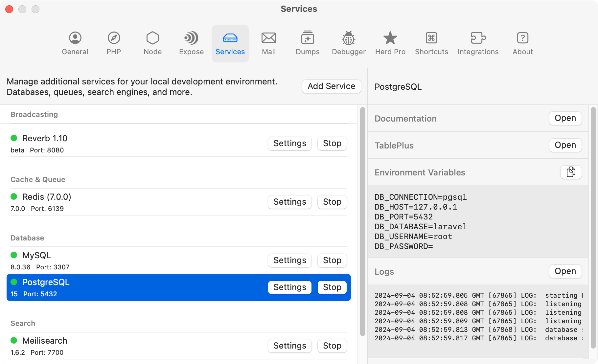
Task: View keyboard Shortcuts
Action: click(431, 43)
